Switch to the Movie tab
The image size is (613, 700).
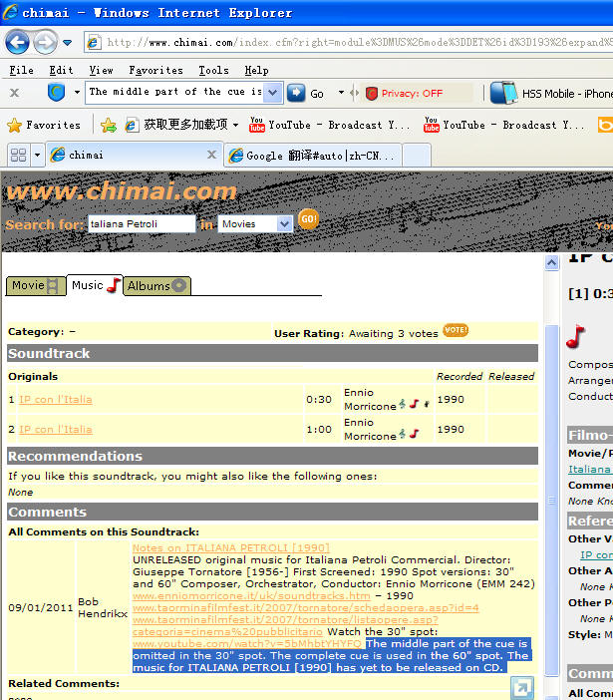35,286
